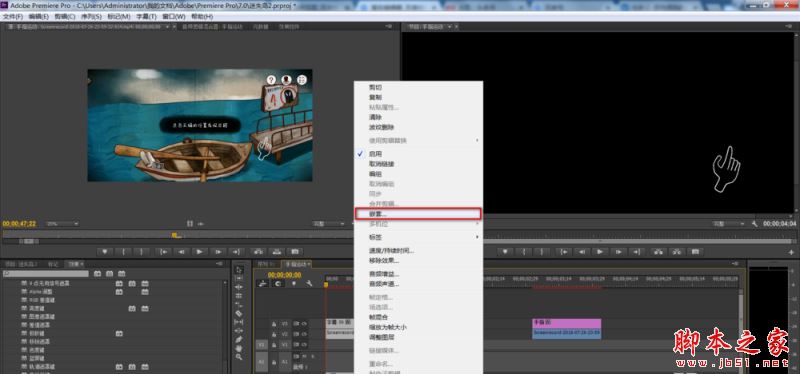Select the Selection arrow tool

(x=239, y=270)
